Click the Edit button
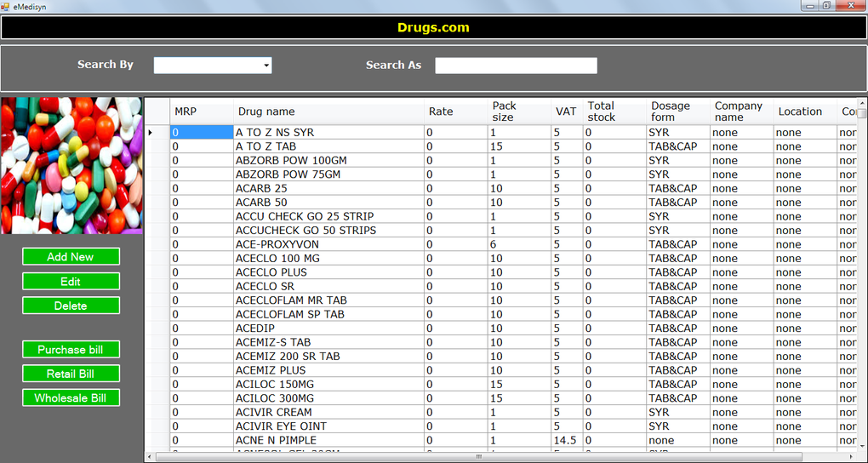Viewport: 868px width, 463px height. 71,282
